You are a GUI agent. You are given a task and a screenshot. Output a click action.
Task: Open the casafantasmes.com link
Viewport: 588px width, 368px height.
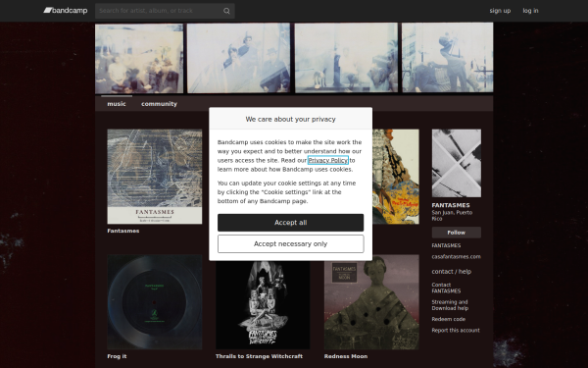[x=456, y=257]
